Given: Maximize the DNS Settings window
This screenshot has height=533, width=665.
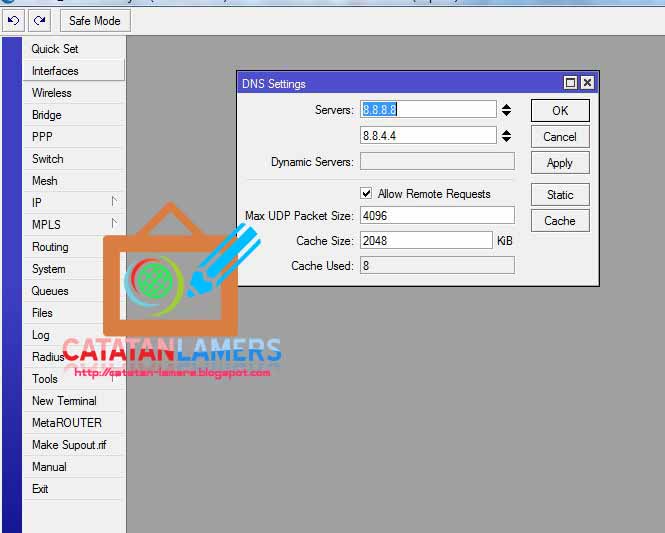Looking at the screenshot, I should [570, 83].
